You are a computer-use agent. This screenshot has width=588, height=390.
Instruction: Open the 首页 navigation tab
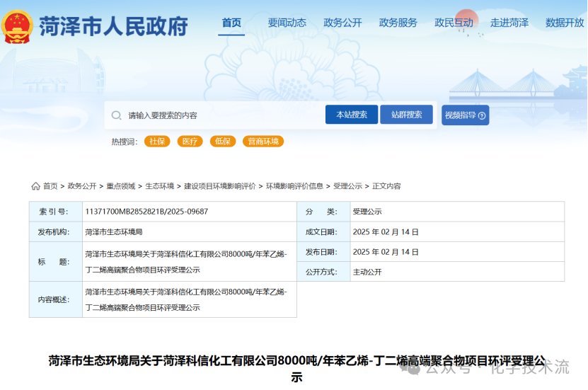pyautogui.click(x=231, y=23)
